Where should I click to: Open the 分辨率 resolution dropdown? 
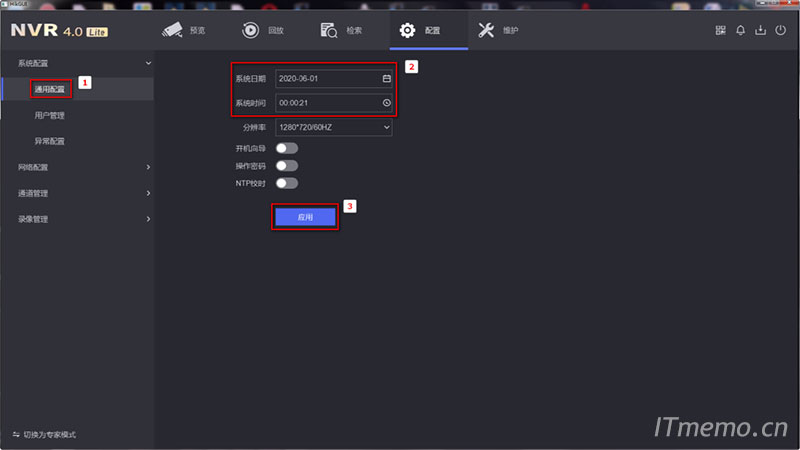click(x=333, y=128)
